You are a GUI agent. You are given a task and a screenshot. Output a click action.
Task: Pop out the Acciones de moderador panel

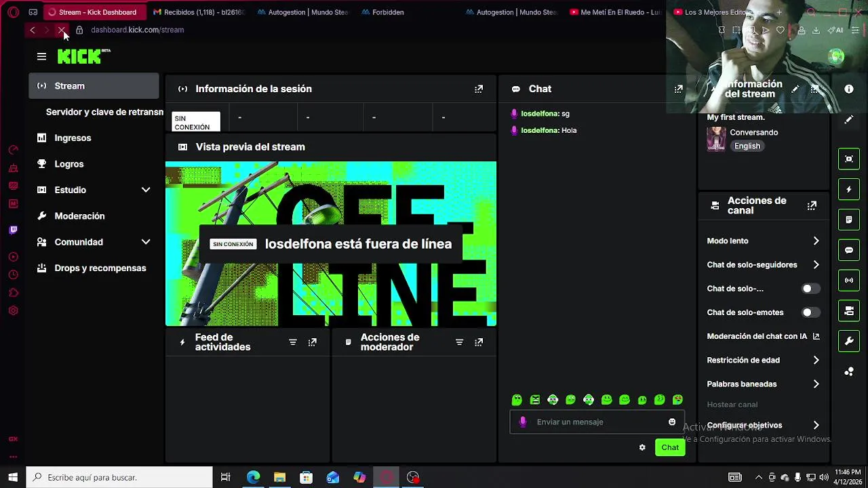[x=479, y=342]
